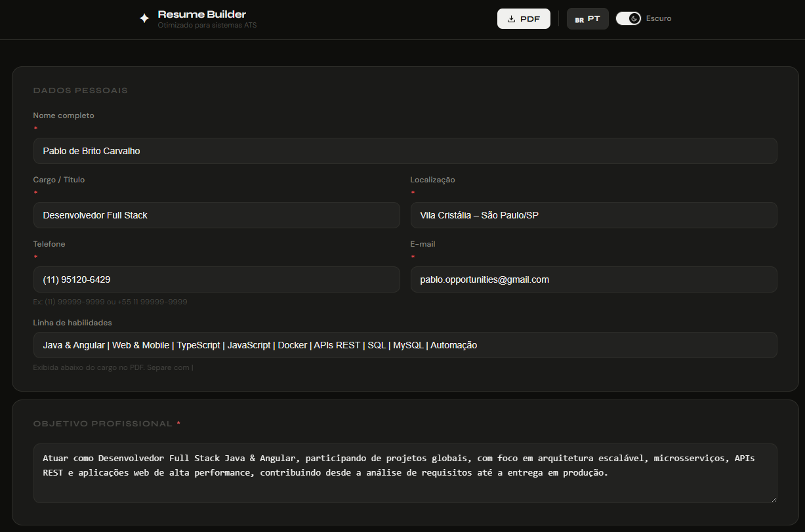Click the Linha de habilidades skills field
This screenshot has height=532, width=805.
point(405,345)
